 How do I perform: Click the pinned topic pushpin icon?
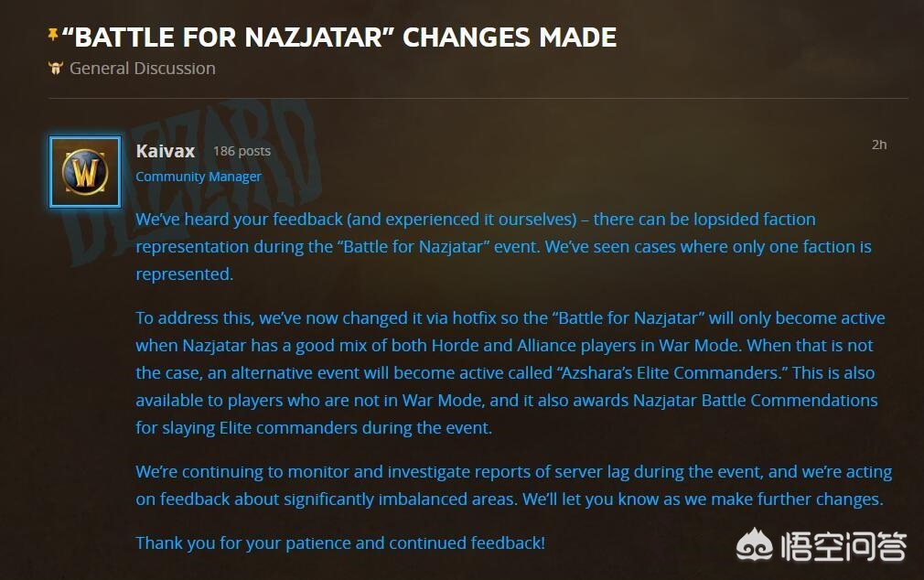pyautogui.click(x=53, y=35)
